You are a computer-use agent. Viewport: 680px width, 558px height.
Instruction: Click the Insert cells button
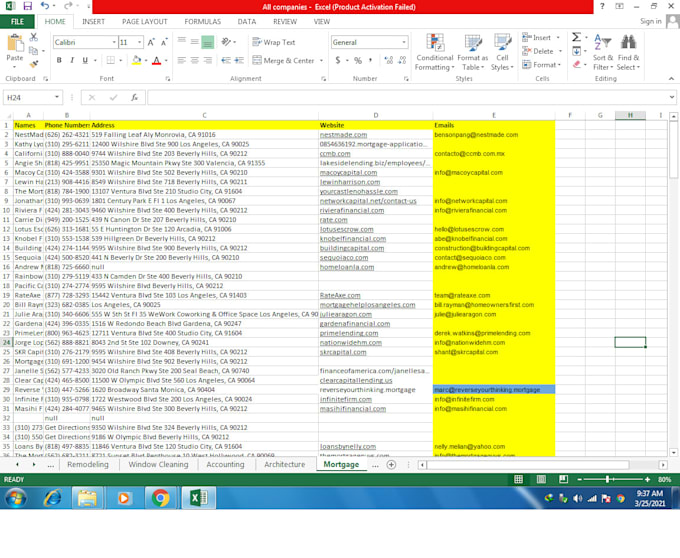click(541, 37)
